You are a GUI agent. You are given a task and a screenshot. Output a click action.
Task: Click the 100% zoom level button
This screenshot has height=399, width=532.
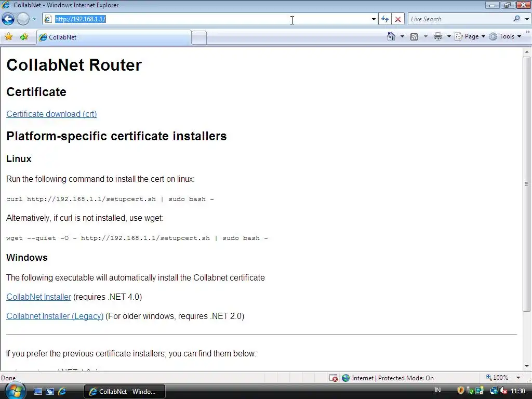pos(497,378)
